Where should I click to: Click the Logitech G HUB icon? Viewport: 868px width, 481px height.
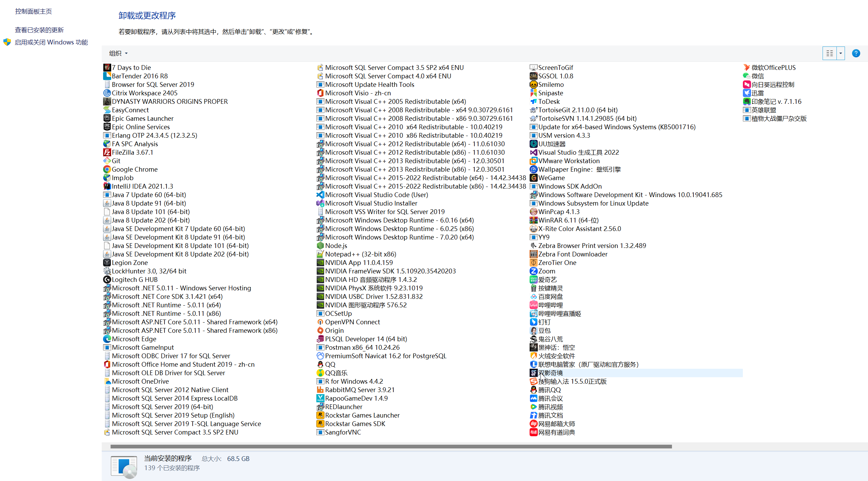click(107, 280)
